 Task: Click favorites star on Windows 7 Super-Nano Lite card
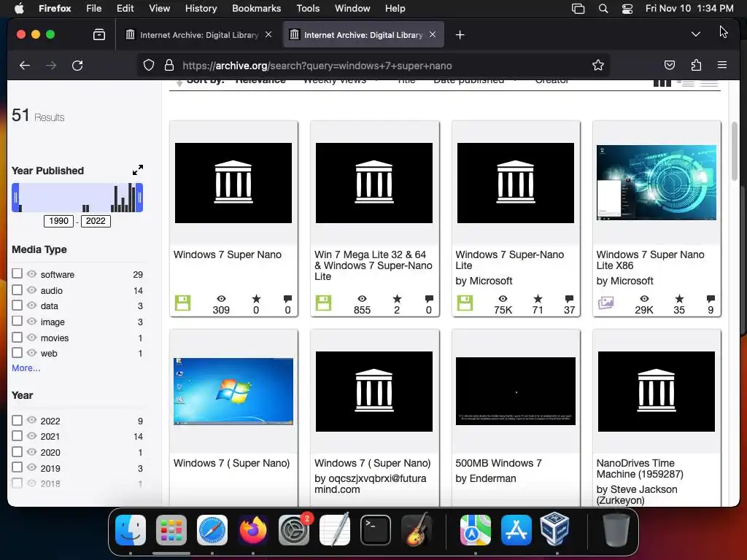[x=538, y=298]
